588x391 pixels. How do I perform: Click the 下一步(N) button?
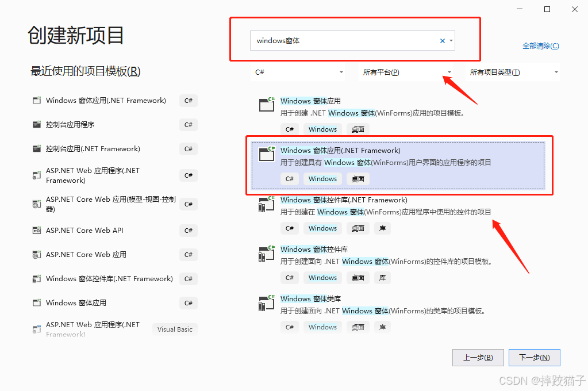[x=535, y=358]
